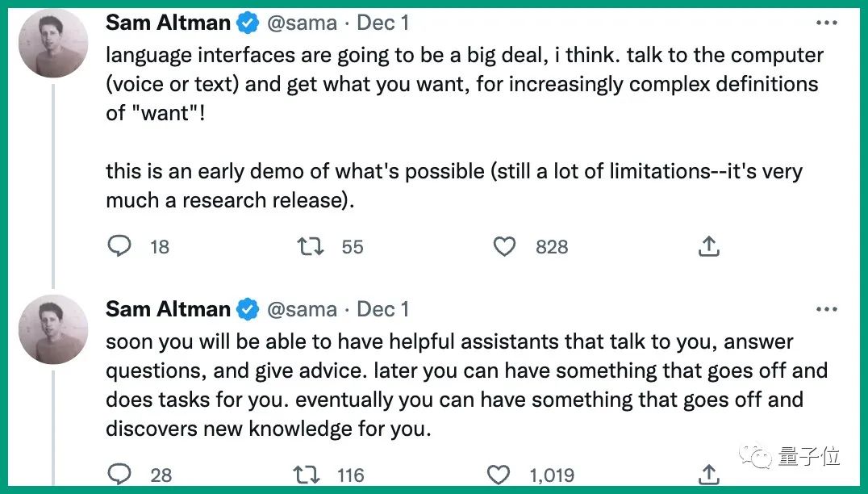Click verified badge on second tweet
The image size is (868, 494).
247,309
